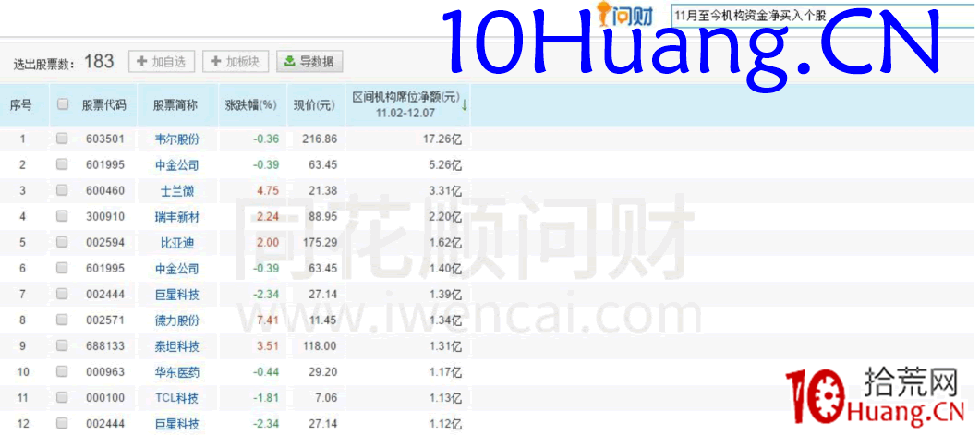The image size is (980, 435).
Task: Open the 德力股份 stock link
Action: point(176,320)
